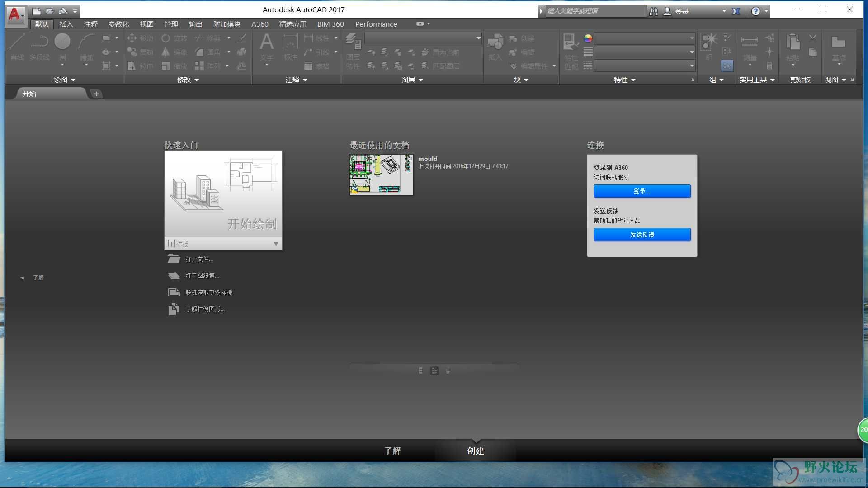Viewport: 868px width, 488px height.
Task: Toggle group selection on/off button
Action: (726, 66)
